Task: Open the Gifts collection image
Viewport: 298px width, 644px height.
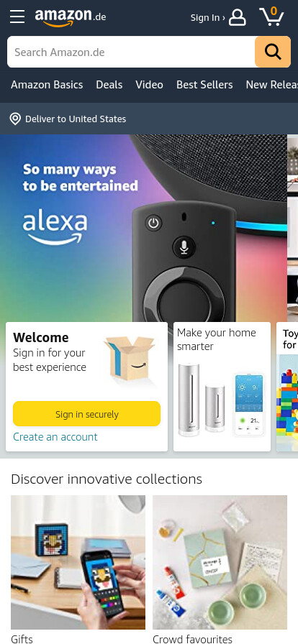Action: click(x=78, y=562)
